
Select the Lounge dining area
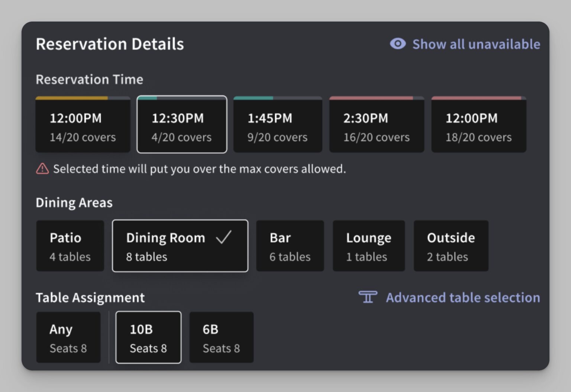click(x=368, y=246)
